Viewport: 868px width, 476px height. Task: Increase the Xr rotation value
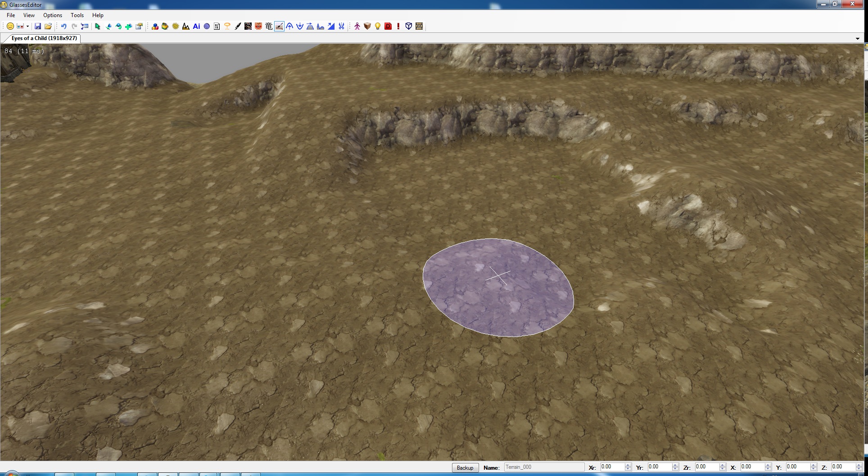(628, 465)
